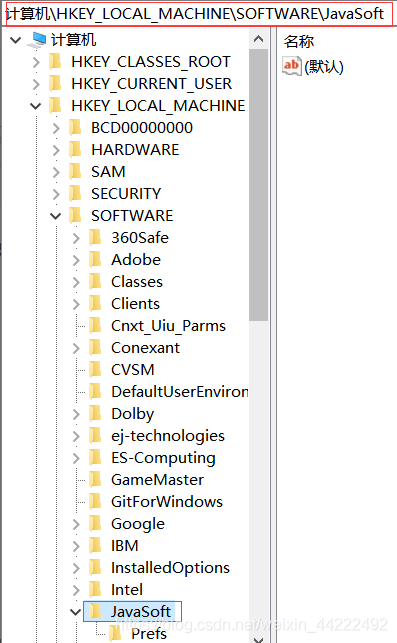The height and width of the screenshot is (643, 397).
Task: Select the CVSM key label
Action: point(133,369)
